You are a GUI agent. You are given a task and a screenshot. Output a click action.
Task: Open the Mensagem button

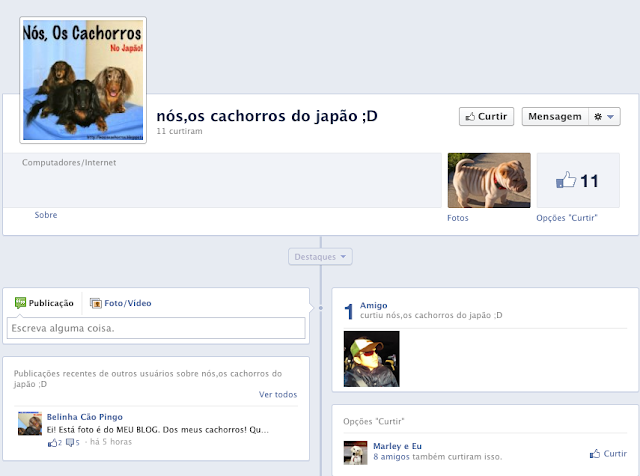coord(555,117)
